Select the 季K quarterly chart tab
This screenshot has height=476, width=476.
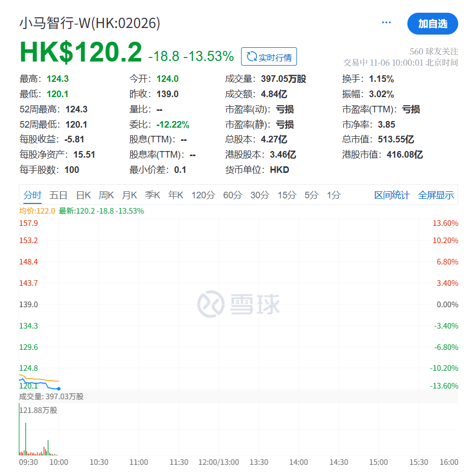coord(153,195)
